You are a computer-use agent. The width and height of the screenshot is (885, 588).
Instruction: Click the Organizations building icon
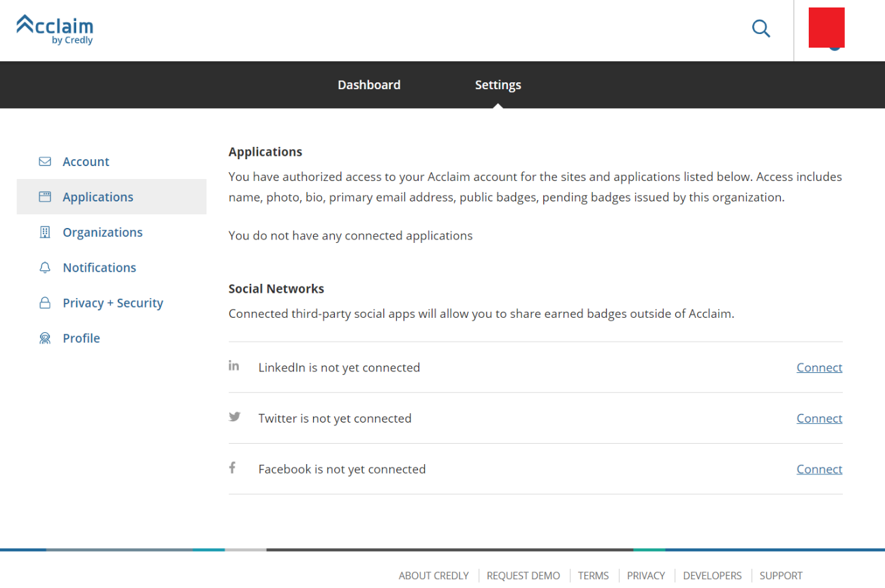coord(45,233)
